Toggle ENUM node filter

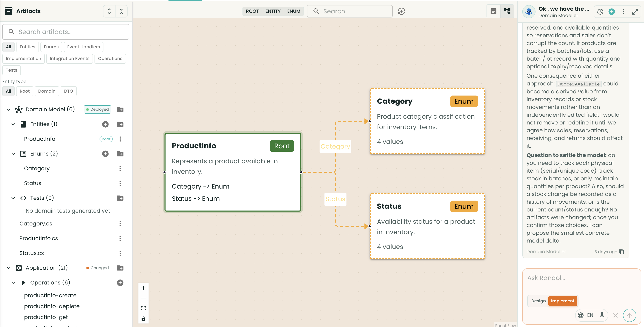pyautogui.click(x=293, y=11)
